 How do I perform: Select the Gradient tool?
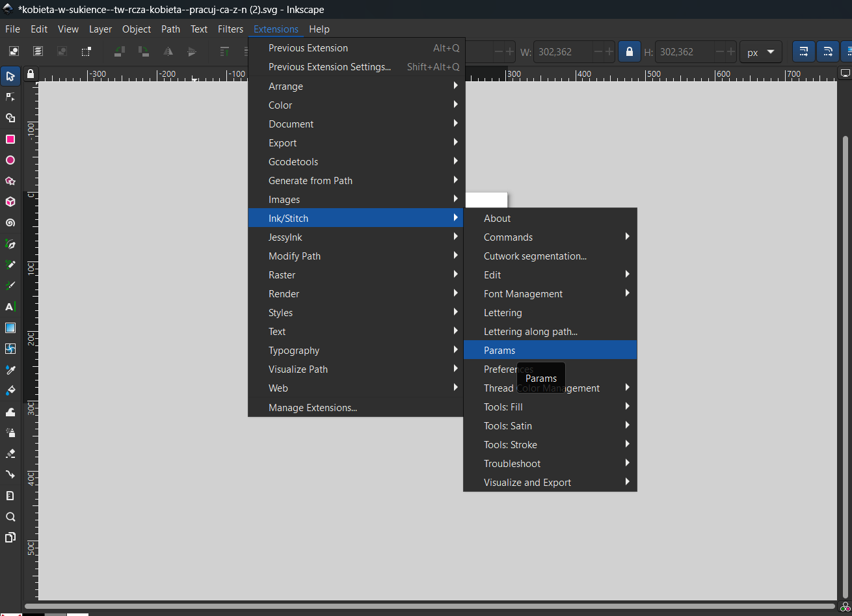pos(10,327)
